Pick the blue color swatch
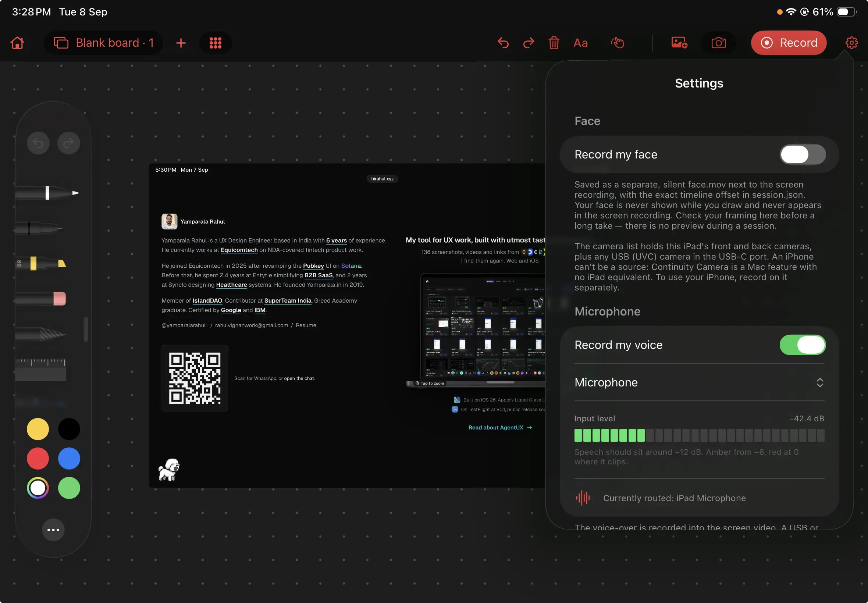868x603 pixels. tap(69, 459)
